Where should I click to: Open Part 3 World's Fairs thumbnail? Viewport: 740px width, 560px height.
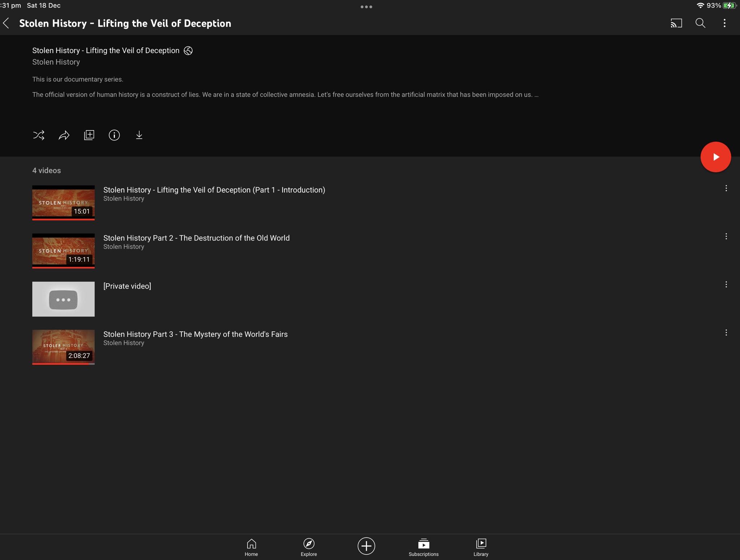[x=63, y=347]
